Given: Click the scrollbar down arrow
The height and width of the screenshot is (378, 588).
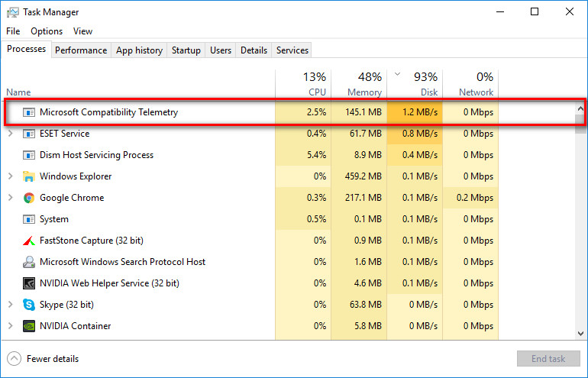Looking at the screenshot, I should 580,334.
